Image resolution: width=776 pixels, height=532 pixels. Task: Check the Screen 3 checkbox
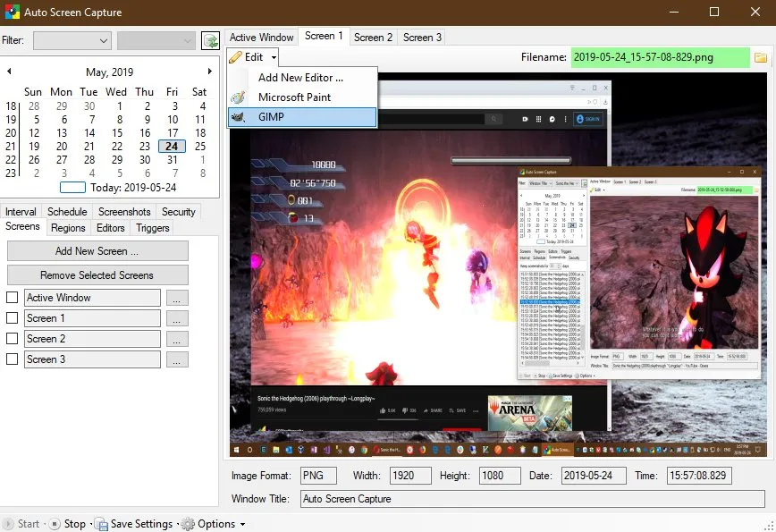pos(12,359)
